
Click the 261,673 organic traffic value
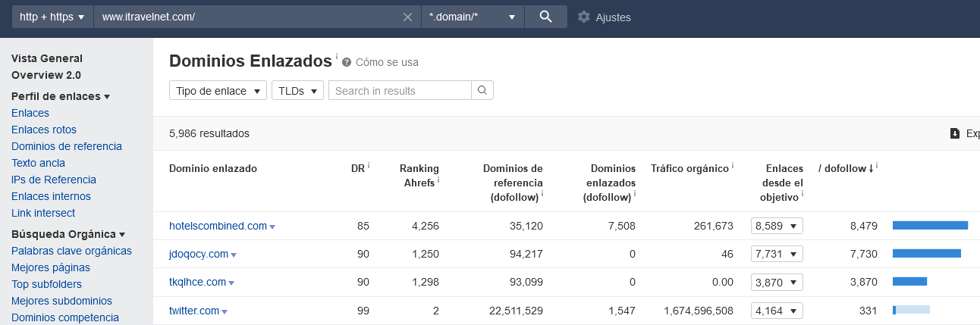pyautogui.click(x=714, y=226)
